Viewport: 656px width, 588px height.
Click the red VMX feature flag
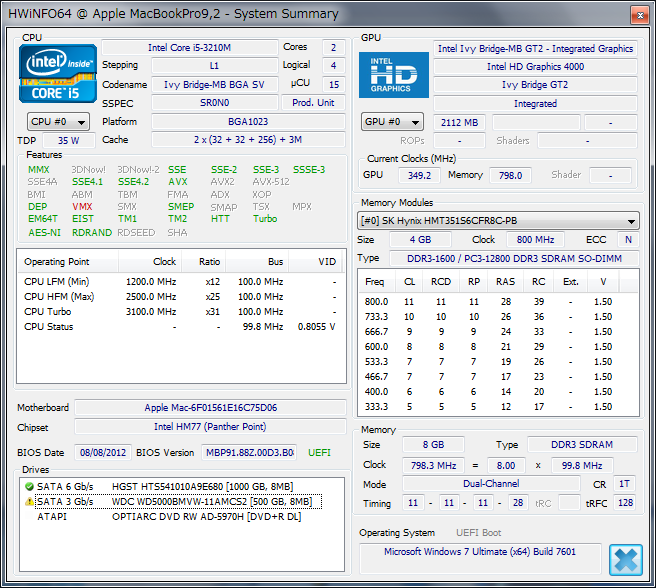pyautogui.click(x=82, y=207)
